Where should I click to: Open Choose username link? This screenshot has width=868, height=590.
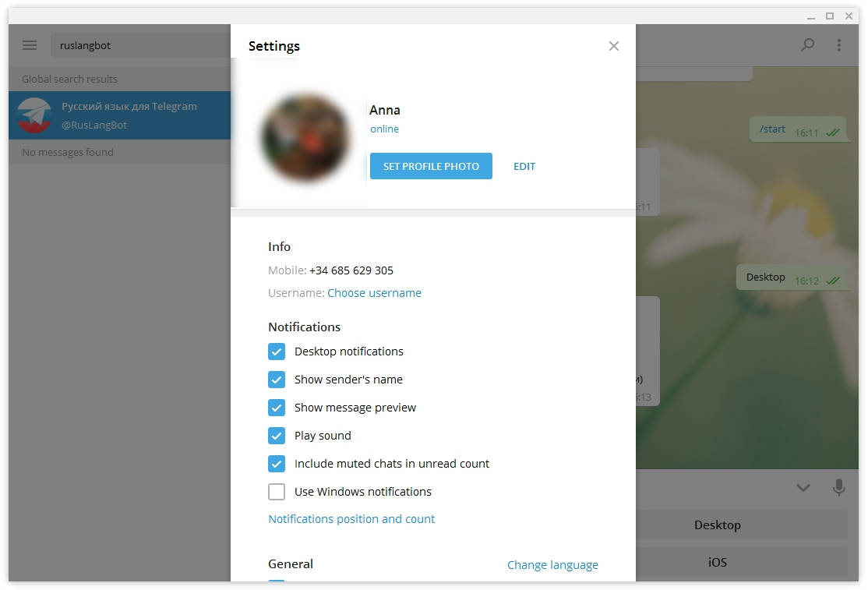click(374, 293)
